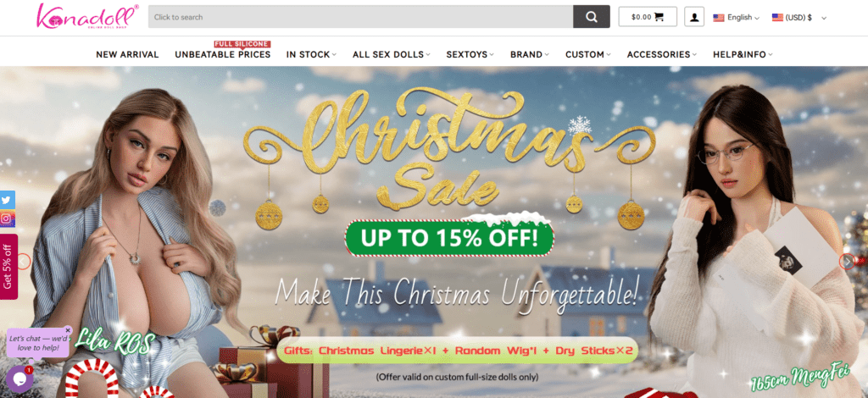
Task: Open the purple chat bubble widget
Action: pyautogui.click(x=19, y=378)
